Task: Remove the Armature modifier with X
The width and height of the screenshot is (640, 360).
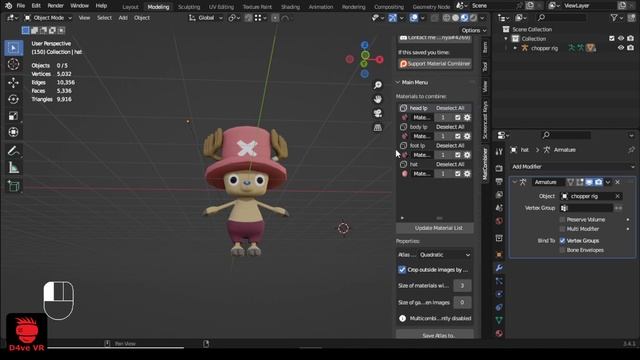Action: click(x=618, y=182)
